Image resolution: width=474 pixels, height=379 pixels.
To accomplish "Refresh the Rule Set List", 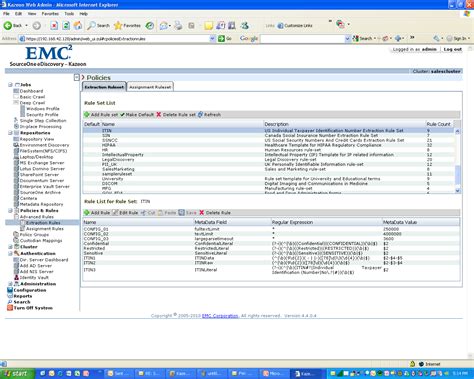I will coord(209,115).
